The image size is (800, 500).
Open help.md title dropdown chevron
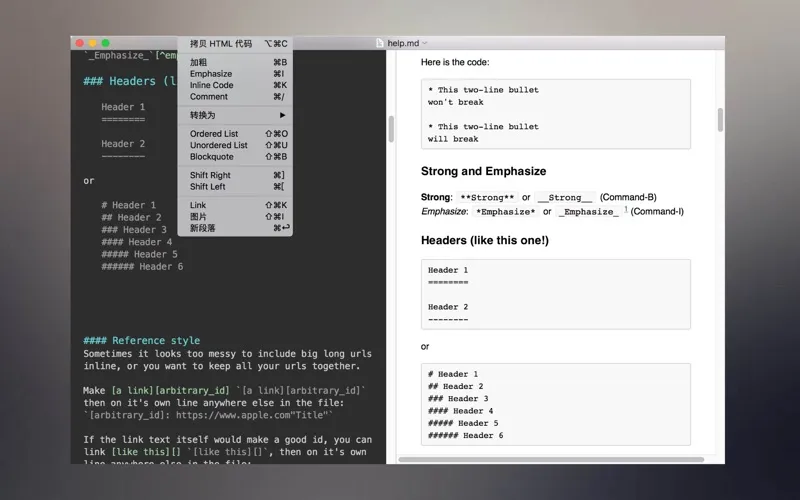click(x=424, y=43)
